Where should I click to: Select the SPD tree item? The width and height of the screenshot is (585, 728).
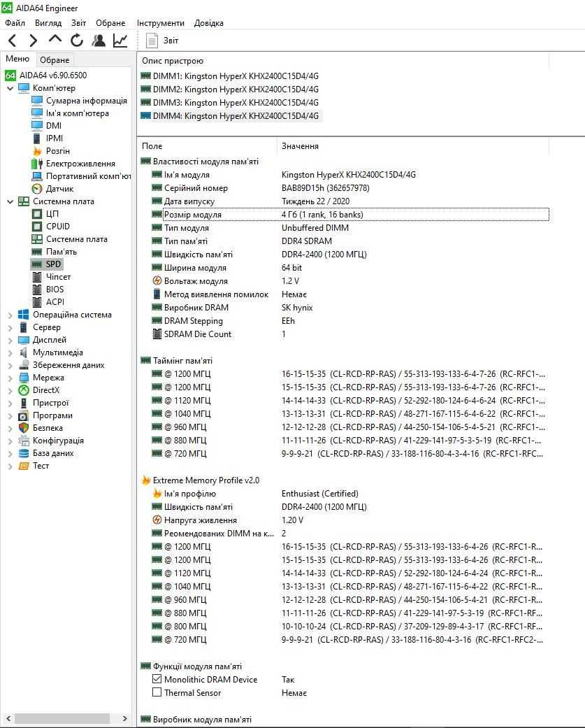coord(53,264)
